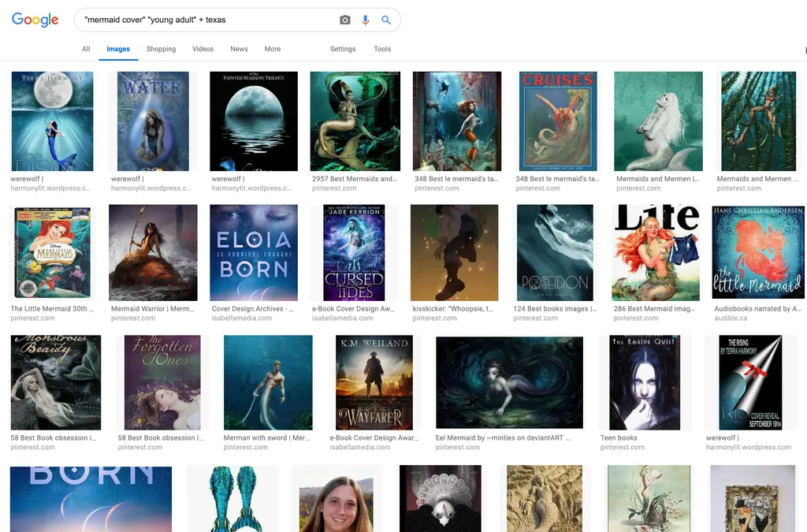
Task: Switch to the Shopping tab
Action: [x=161, y=49]
